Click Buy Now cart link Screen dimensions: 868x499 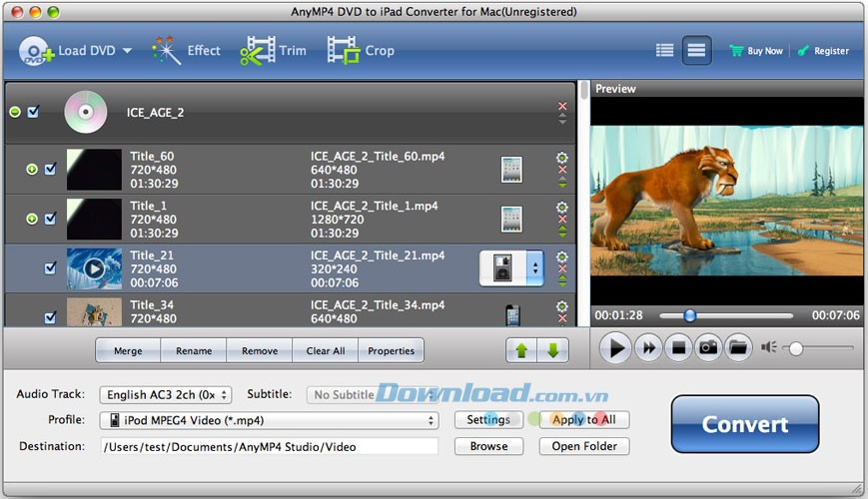point(756,51)
